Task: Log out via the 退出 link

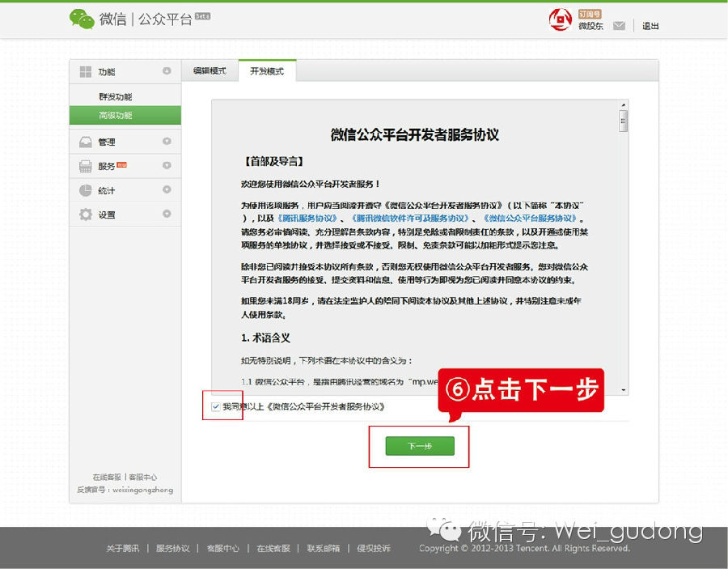Action: coord(650,26)
